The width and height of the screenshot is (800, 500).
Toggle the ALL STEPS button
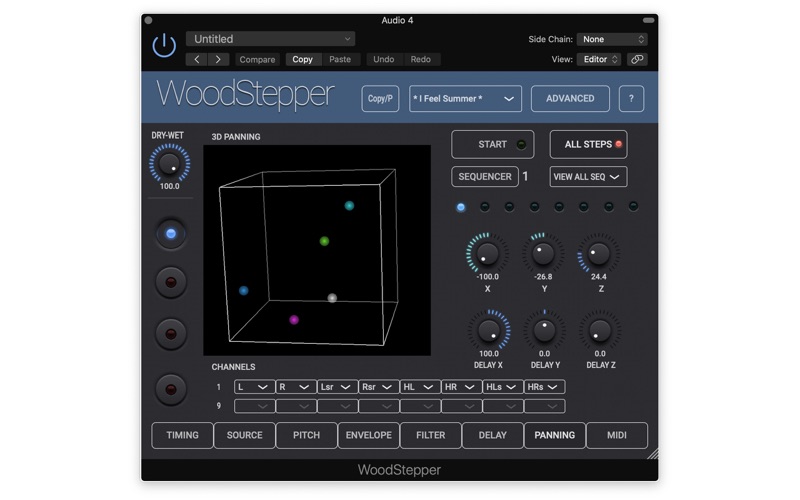tap(588, 144)
